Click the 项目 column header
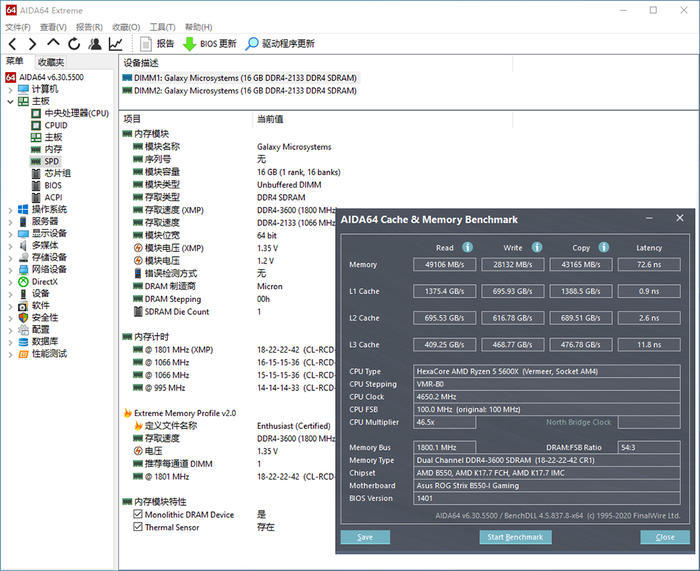This screenshot has height=571, width=700. point(132,119)
